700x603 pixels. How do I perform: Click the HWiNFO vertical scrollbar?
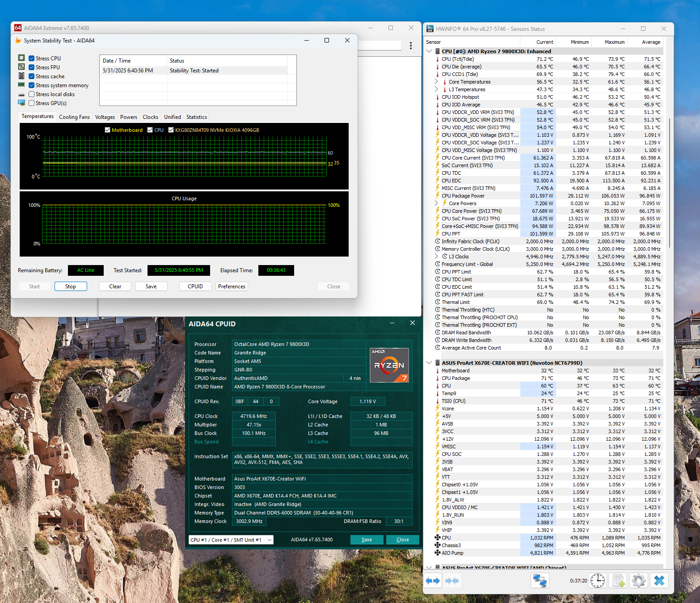point(669,183)
